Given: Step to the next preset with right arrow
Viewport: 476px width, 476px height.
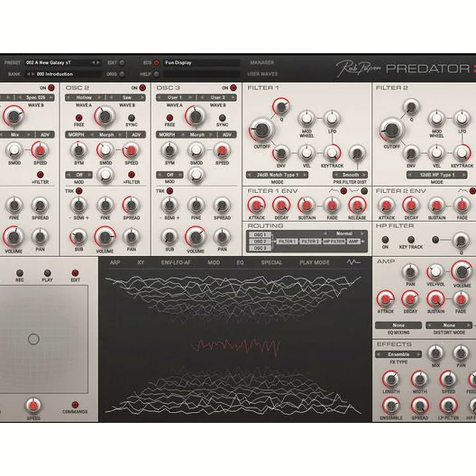Looking at the screenshot, I should point(98,63).
